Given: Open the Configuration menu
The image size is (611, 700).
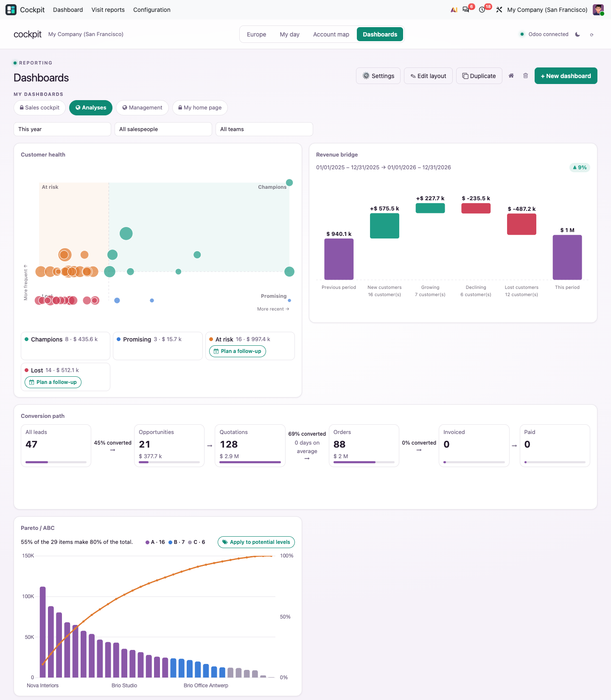Looking at the screenshot, I should (152, 10).
